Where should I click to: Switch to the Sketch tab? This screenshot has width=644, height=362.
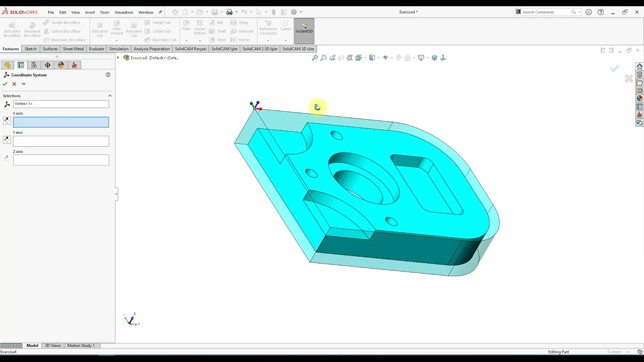(x=31, y=49)
